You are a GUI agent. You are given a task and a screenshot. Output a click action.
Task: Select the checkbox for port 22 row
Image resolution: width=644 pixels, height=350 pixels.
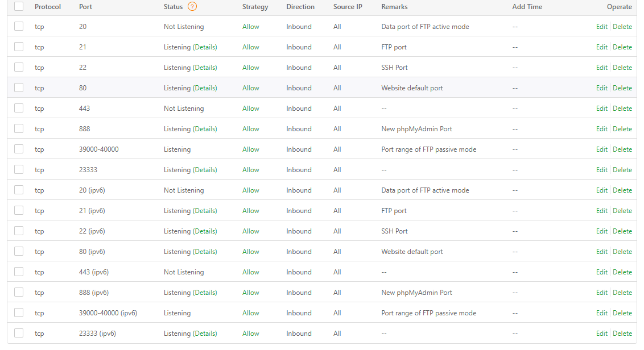[19, 67]
